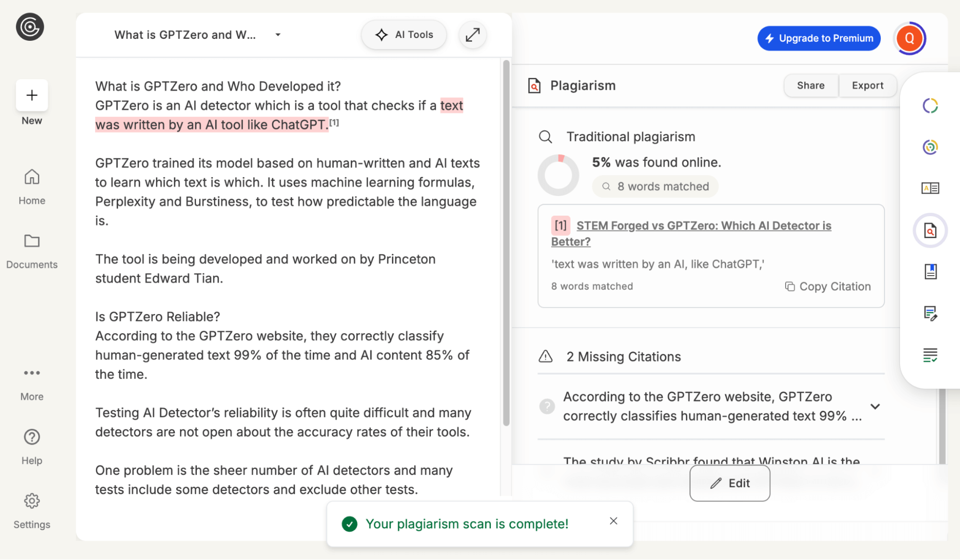Click the document editor vertical scrollbar
Screen dimensions: 960x560
tap(506, 243)
